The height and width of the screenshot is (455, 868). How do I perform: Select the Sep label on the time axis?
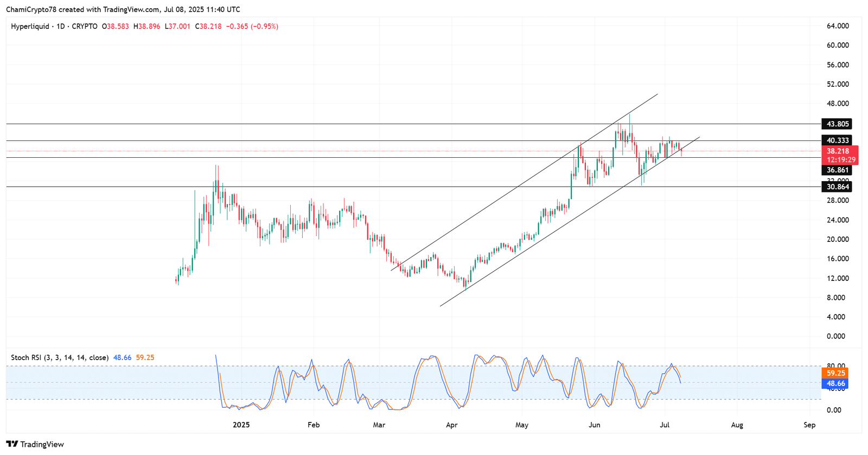point(809,425)
